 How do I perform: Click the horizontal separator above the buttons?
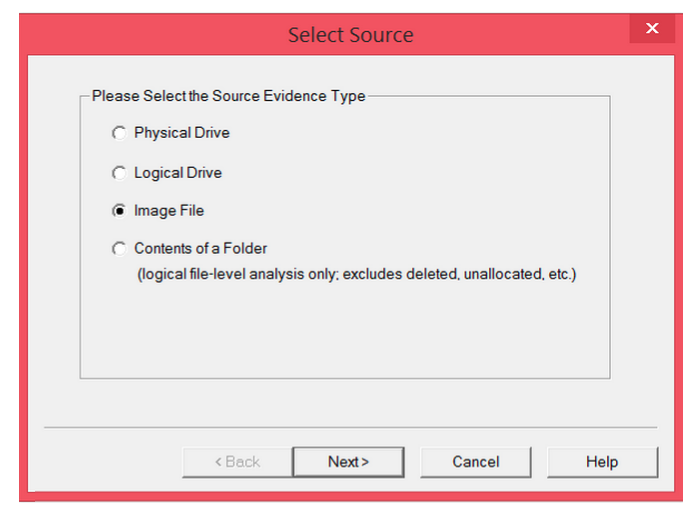[x=350, y=428]
